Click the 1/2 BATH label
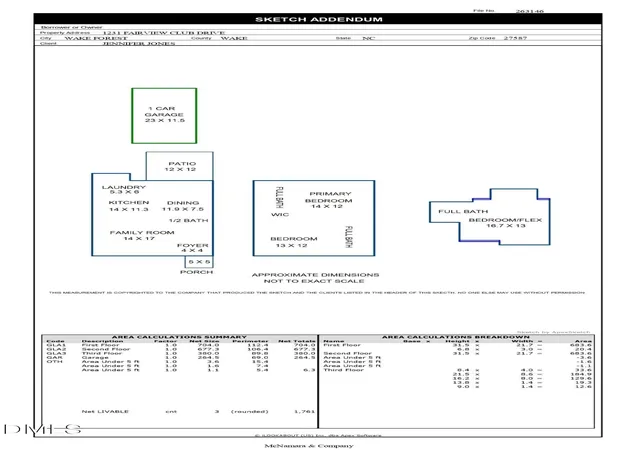 [x=189, y=221]
